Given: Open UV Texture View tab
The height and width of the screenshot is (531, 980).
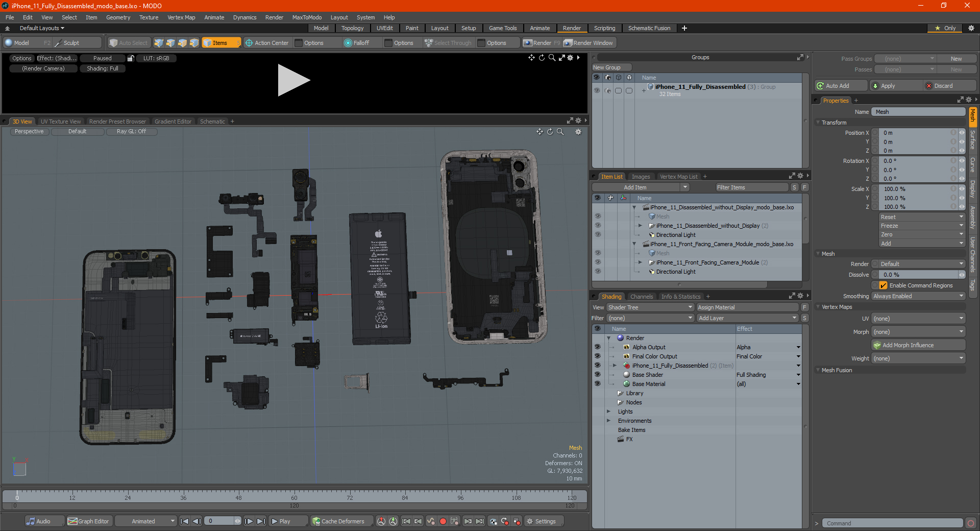Looking at the screenshot, I should click(60, 122).
